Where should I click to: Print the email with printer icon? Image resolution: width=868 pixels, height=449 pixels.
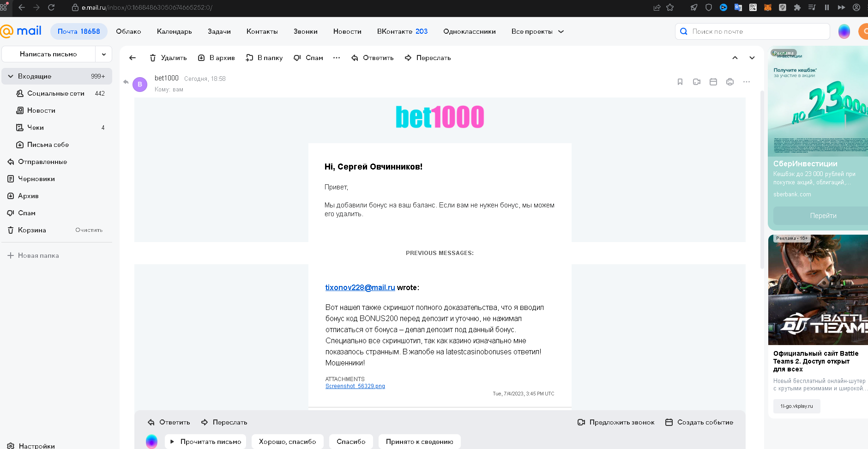pyautogui.click(x=730, y=82)
